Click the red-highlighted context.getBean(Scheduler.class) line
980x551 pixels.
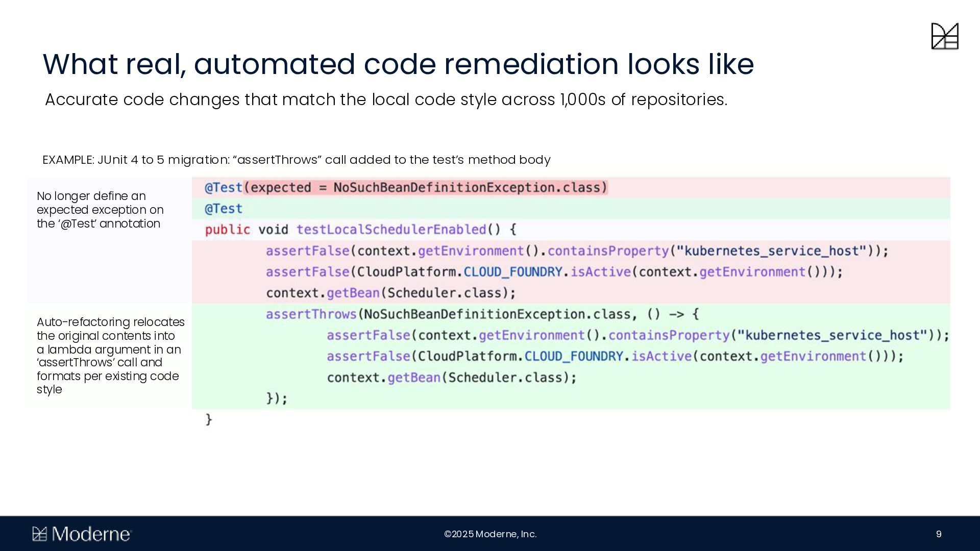point(390,293)
